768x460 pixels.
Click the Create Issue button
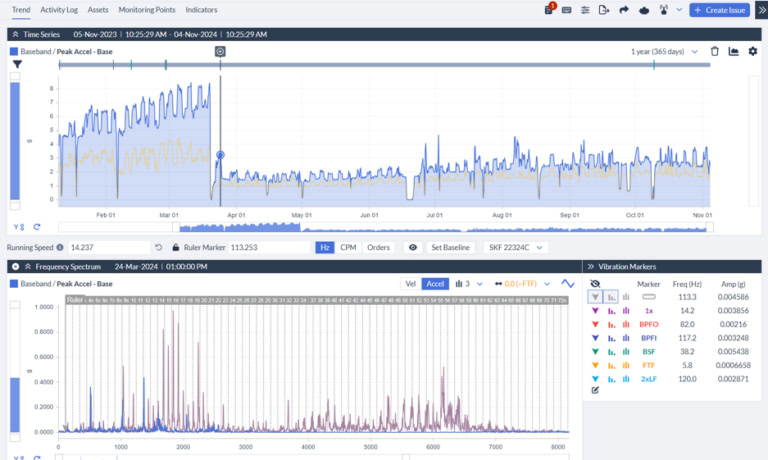[x=720, y=10]
